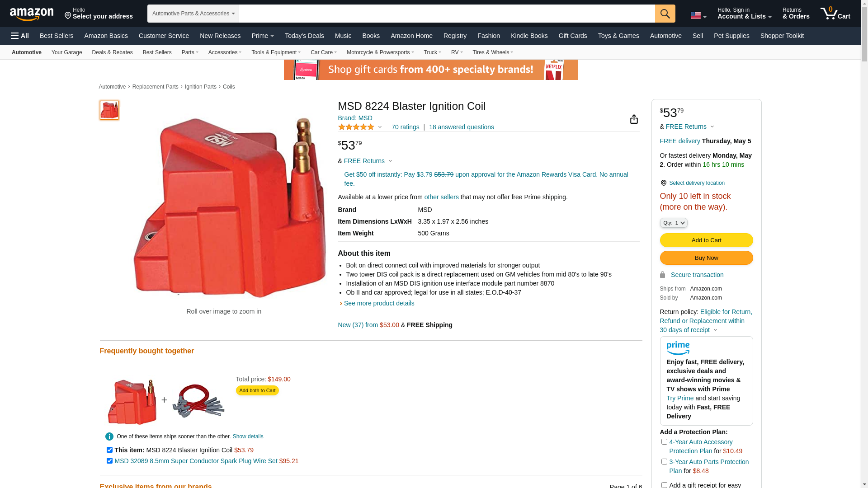868x488 pixels.
Task: Click the Amazon logo
Action: coord(32,14)
